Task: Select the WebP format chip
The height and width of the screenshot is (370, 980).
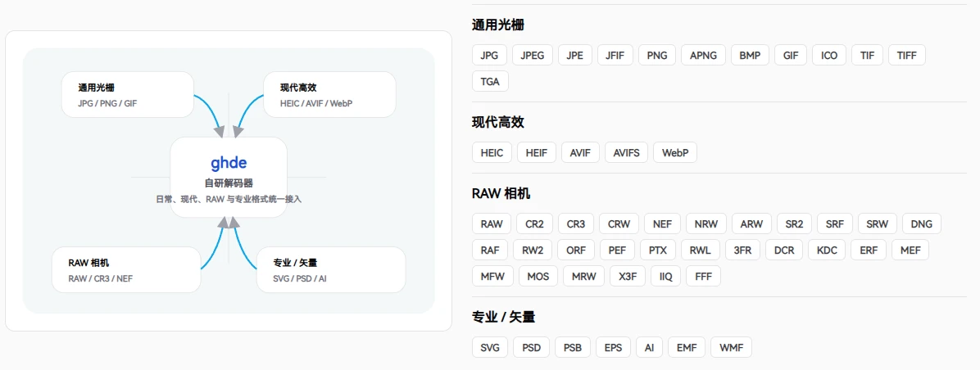Action: click(x=675, y=152)
